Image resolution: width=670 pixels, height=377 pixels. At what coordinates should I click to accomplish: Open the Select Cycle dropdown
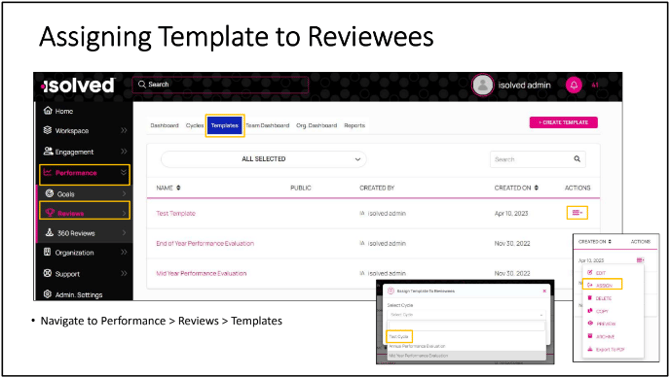pyautogui.click(x=466, y=315)
